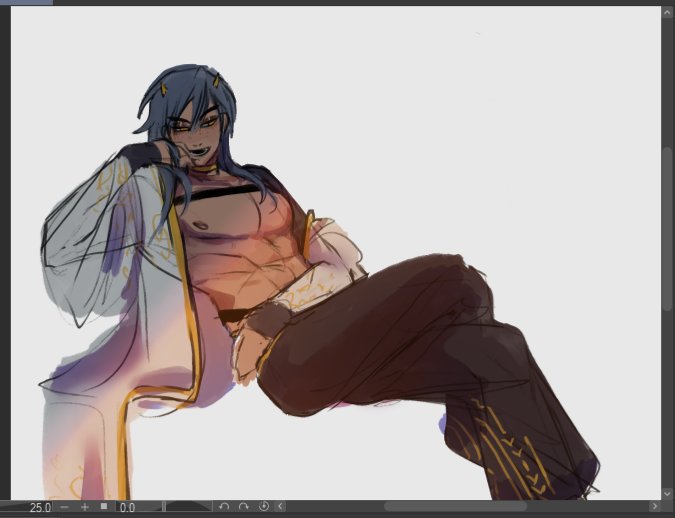Viewport: 675px width, 518px height.
Task: Fit canvas to window with the square icon
Action: [104, 506]
